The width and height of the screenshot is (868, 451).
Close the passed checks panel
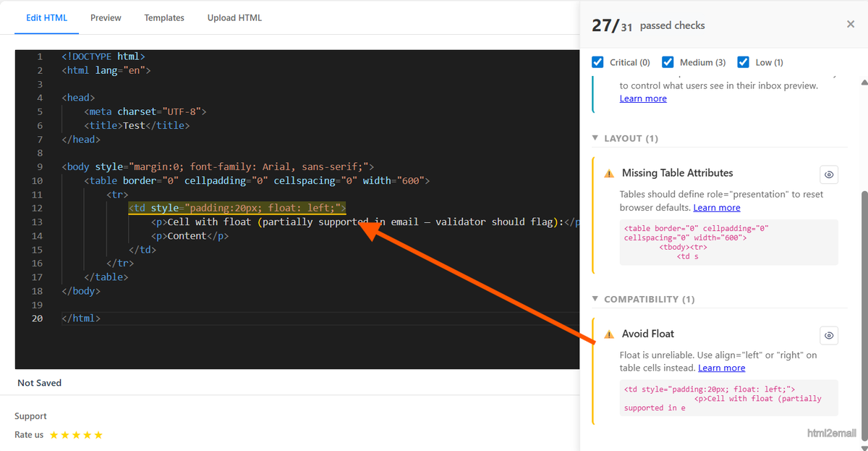[x=851, y=24]
